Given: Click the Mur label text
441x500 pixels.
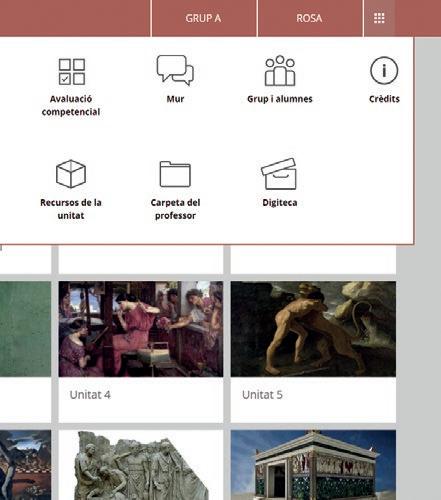Looking at the screenshot, I should pyautogui.click(x=175, y=99).
